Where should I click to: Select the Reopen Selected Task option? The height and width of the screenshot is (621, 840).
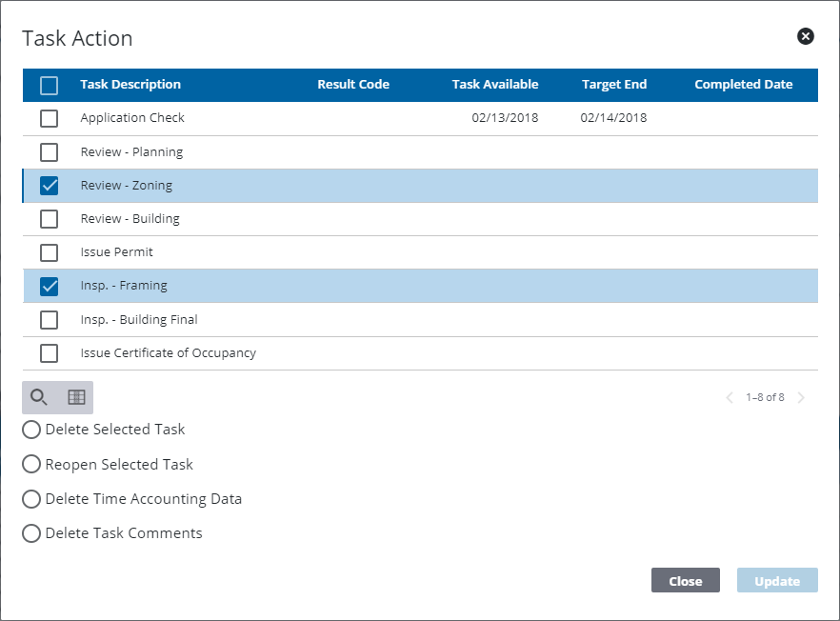[x=30, y=464]
